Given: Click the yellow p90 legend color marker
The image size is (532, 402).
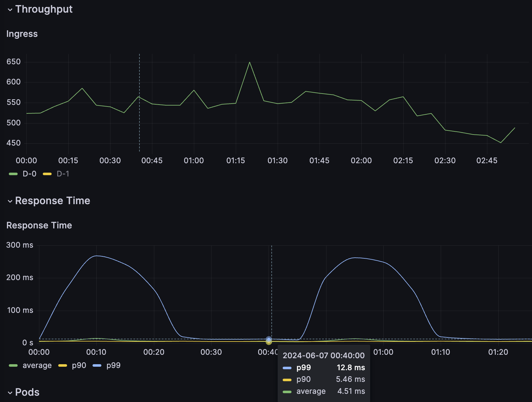Looking at the screenshot, I should click(x=63, y=365).
